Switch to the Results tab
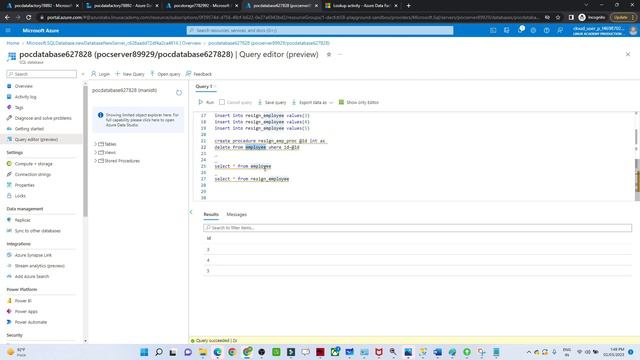 coord(211,214)
